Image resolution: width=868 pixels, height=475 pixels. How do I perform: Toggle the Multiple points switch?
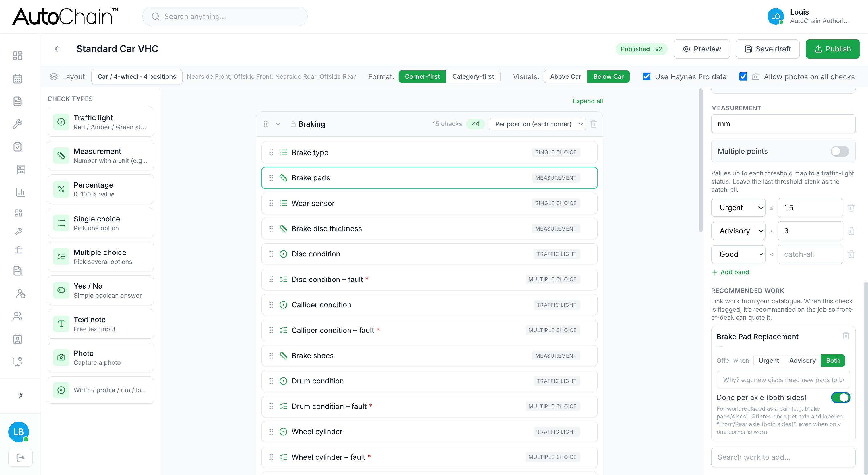point(840,151)
